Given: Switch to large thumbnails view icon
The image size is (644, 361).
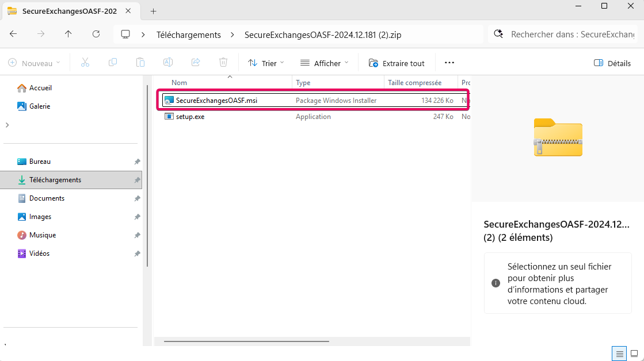Looking at the screenshot, I should click(635, 353).
